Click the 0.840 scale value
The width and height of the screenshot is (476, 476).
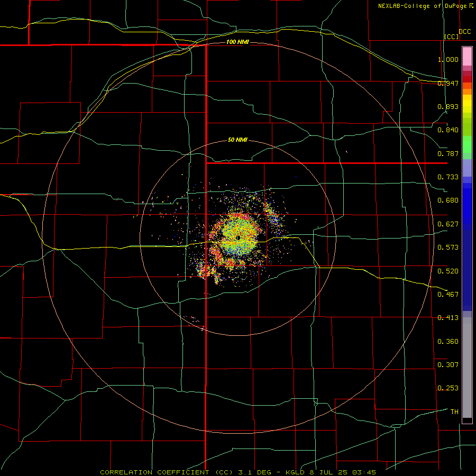pyautogui.click(x=448, y=130)
